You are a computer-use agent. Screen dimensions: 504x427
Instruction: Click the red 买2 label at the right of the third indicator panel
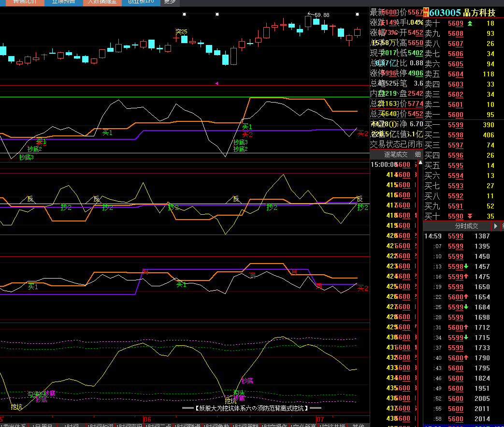362,288
